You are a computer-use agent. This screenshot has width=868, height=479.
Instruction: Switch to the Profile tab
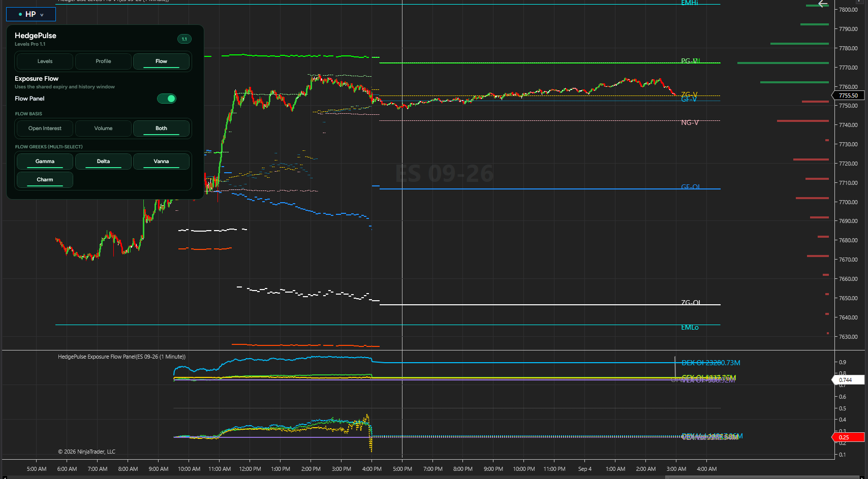point(103,61)
